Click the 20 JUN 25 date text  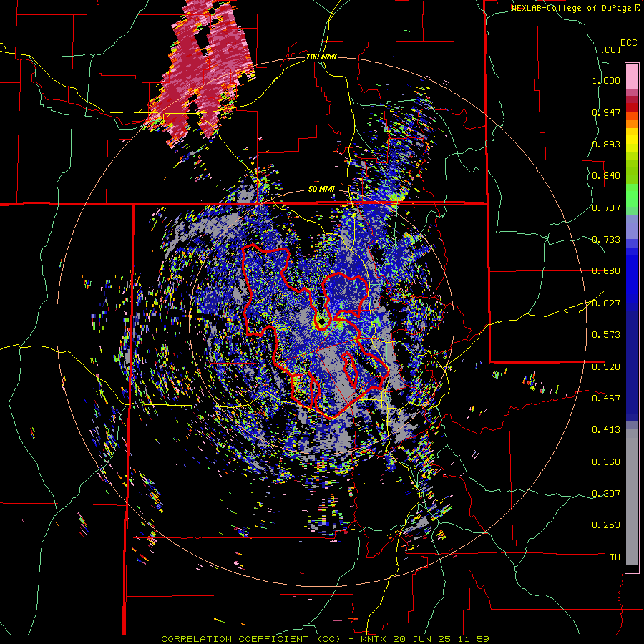(x=423, y=639)
